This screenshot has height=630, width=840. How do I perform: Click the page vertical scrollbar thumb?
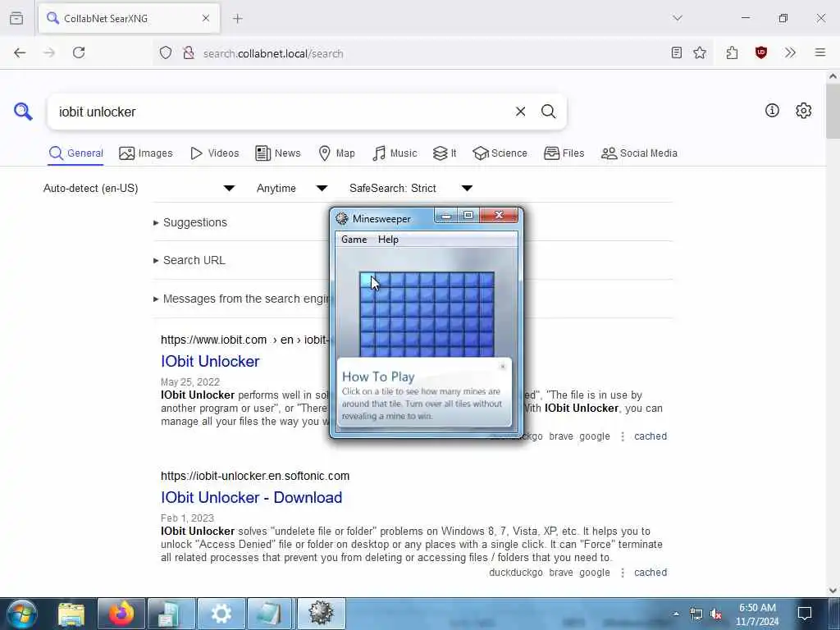(x=833, y=112)
